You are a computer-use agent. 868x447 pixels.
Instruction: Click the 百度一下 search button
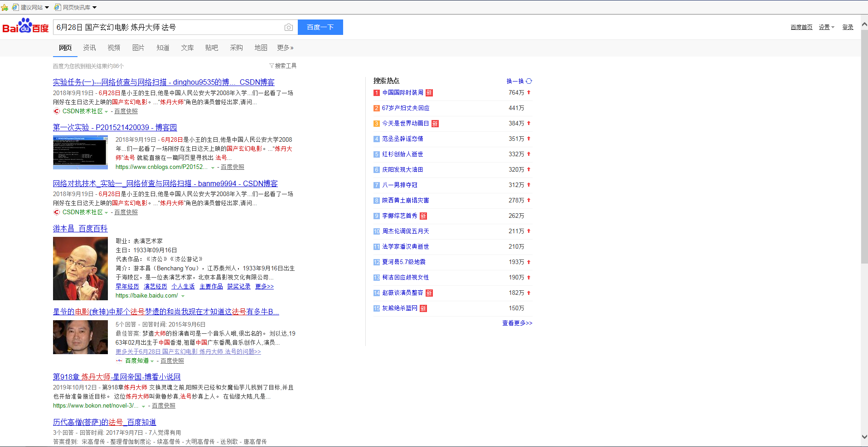(320, 27)
